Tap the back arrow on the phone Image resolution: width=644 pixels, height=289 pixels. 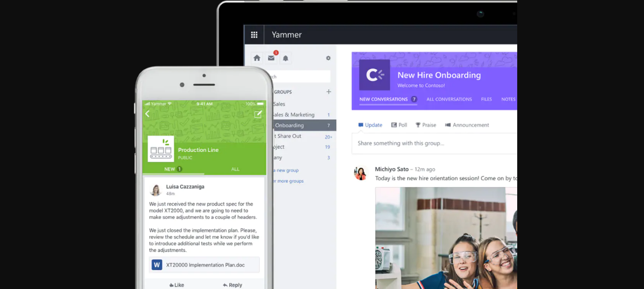pos(147,114)
